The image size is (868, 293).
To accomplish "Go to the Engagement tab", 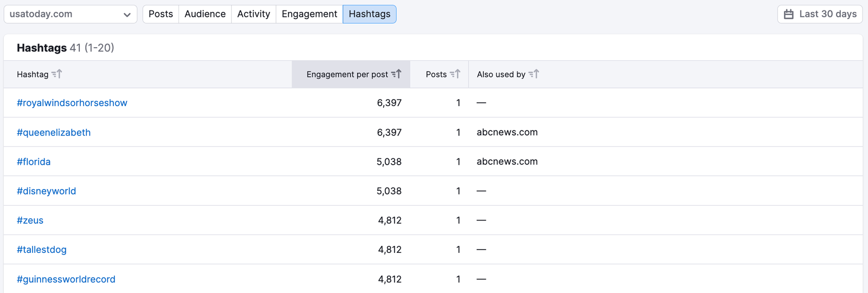I will (x=309, y=14).
